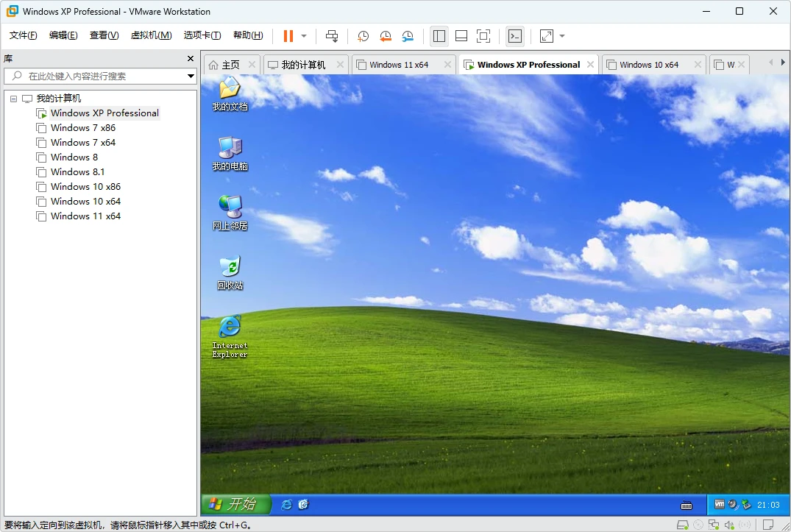Open the 虚拟机(M) menu

click(x=151, y=35)
